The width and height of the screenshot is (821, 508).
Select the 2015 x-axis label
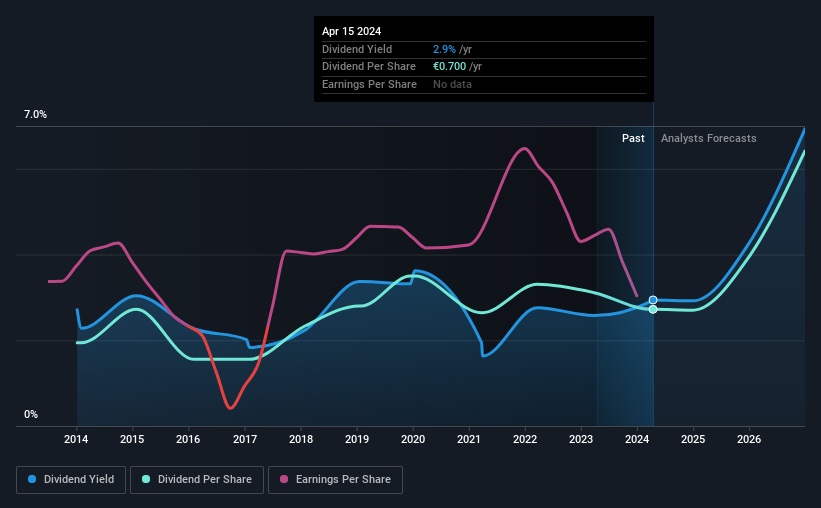coord(132,439)
